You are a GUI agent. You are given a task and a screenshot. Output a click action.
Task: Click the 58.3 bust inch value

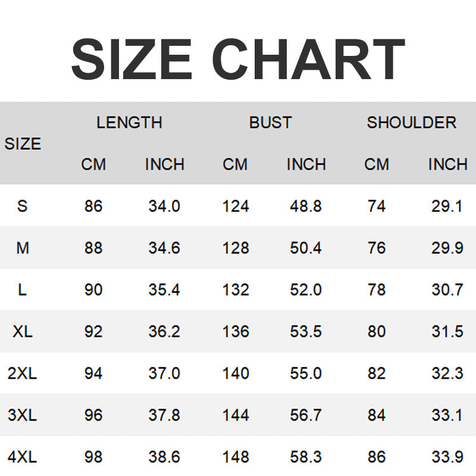(x=306, y=457)
